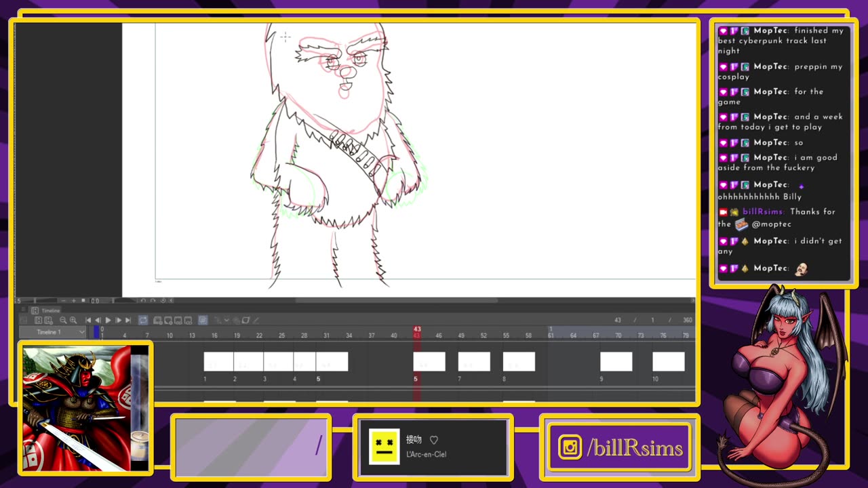Click the current frame value 43 readout
The width and height of the screenshot is (868, 488).
tap(618, 320)
